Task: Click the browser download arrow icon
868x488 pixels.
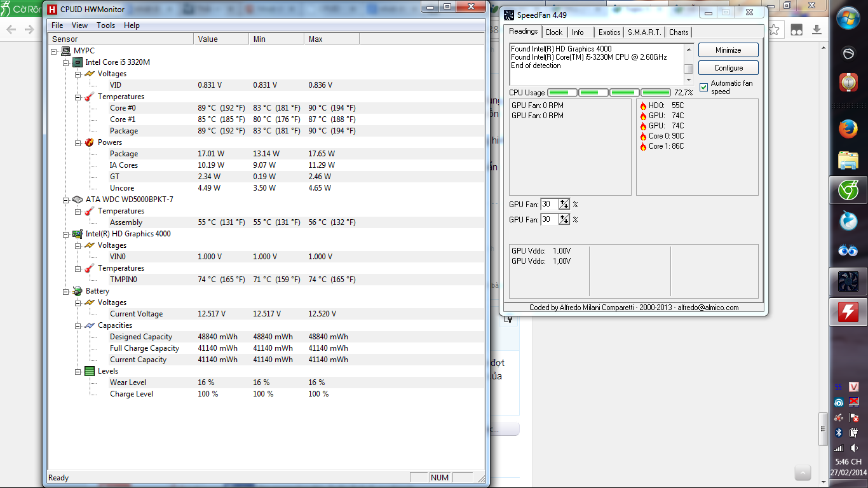Action: coord(818,29)
